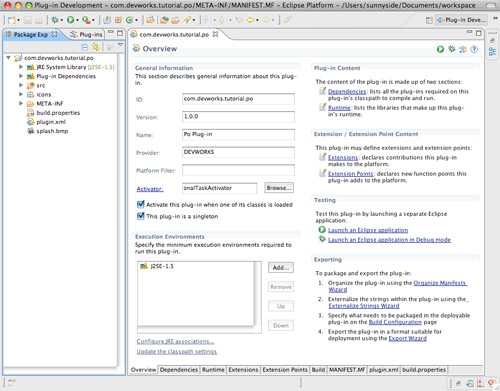The image size is (500, 391).
Task: Collapse the com.devworks.tutorial.po project node
Action: [x=9, y=58]
